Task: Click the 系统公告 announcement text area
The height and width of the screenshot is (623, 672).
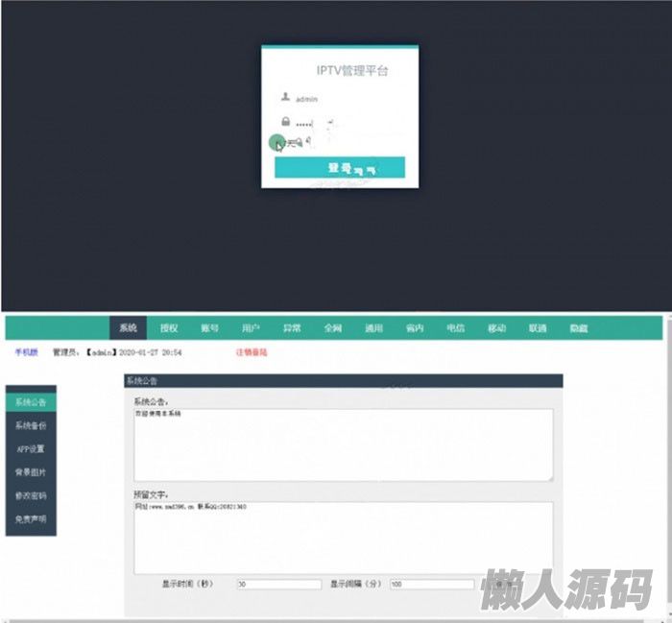Action: [x=344, y=444]
